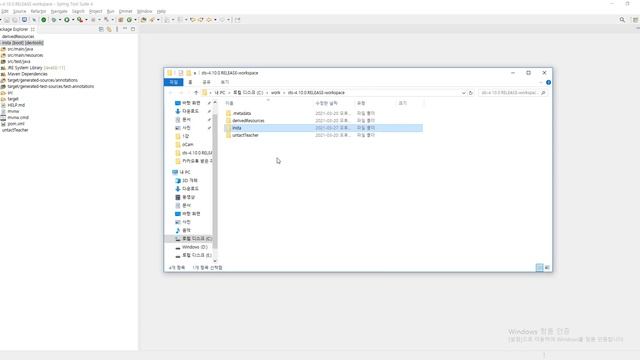Select the insta folder in File Explorer

(x=324, y=128)
